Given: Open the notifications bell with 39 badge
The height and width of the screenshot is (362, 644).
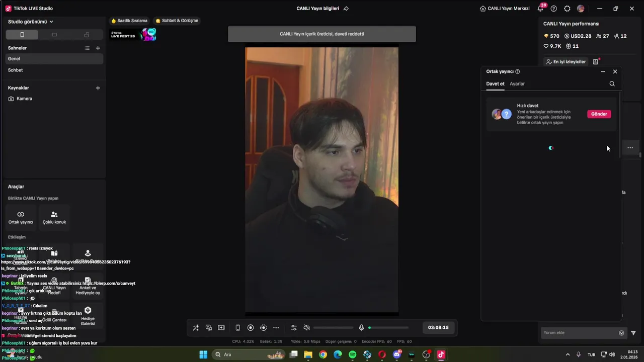Looking at the screenshot, I should [x=541, y=9].
